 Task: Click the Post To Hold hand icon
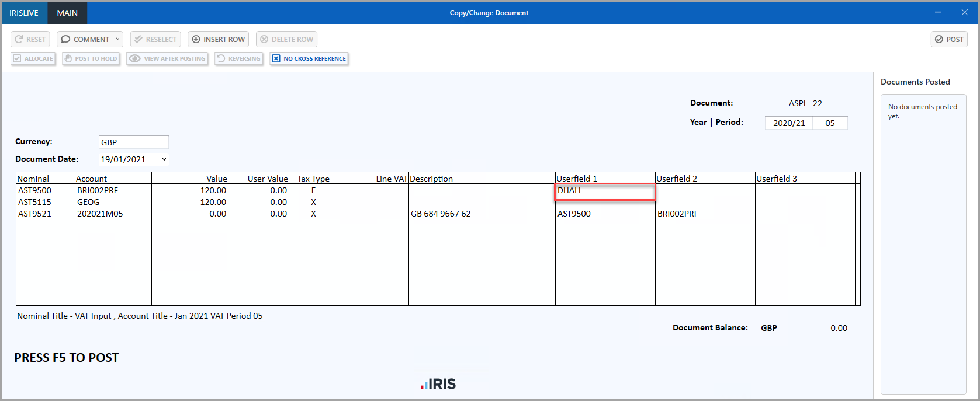coord(68,58)
